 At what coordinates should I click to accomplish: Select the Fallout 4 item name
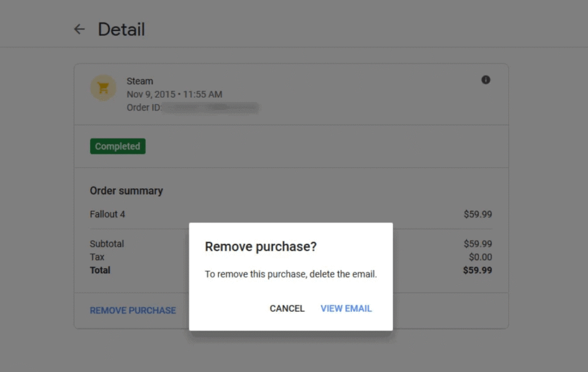coord(107,214)
